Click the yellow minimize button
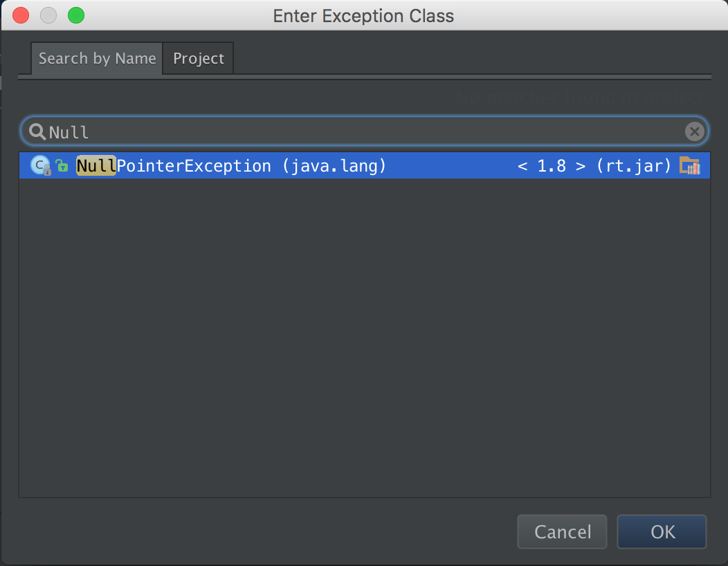The height and width of the screenshot is (566, 728). 48,15
